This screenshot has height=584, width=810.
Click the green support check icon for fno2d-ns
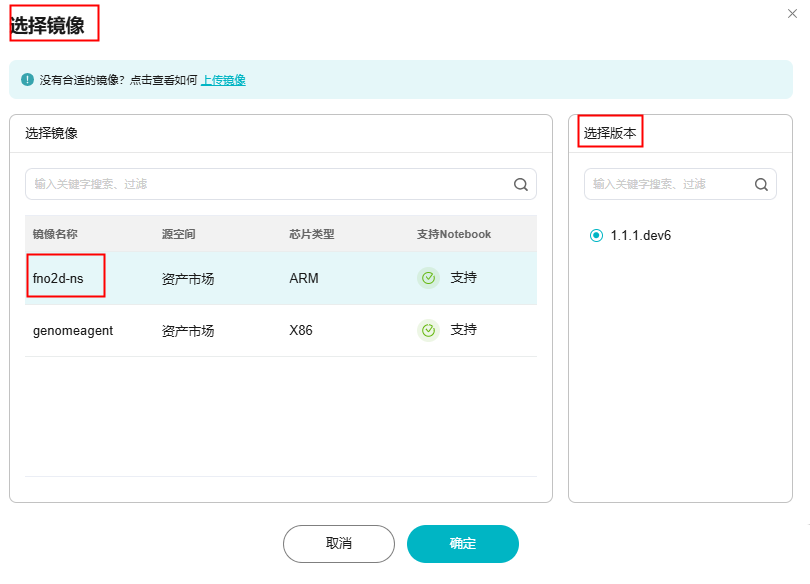[429, 278]
